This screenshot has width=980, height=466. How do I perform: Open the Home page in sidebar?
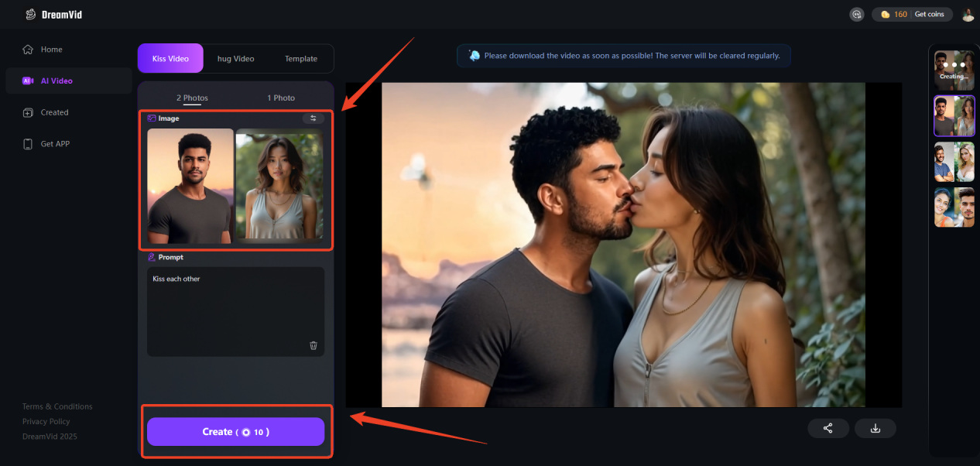click(51, 50)
